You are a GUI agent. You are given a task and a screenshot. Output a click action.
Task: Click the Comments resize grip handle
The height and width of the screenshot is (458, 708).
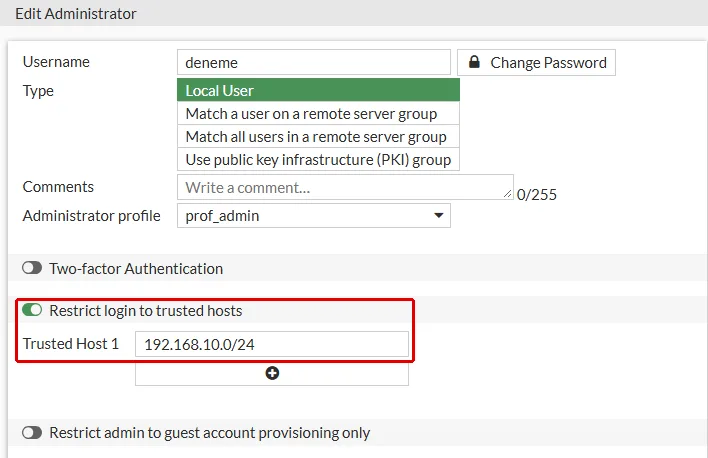(x=508, y=194)
